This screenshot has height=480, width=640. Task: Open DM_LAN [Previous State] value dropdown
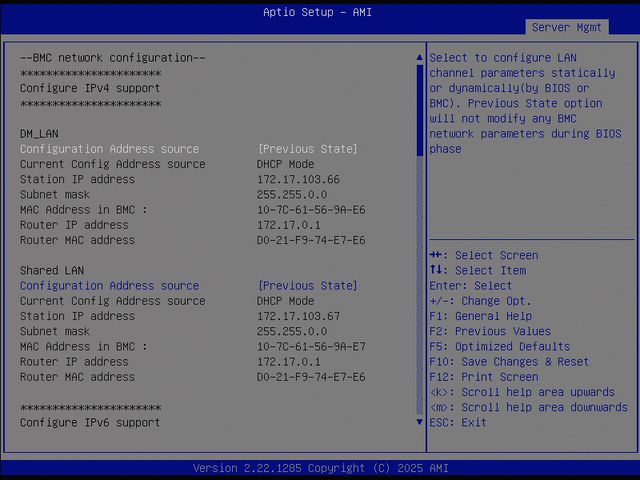[308, 149]
